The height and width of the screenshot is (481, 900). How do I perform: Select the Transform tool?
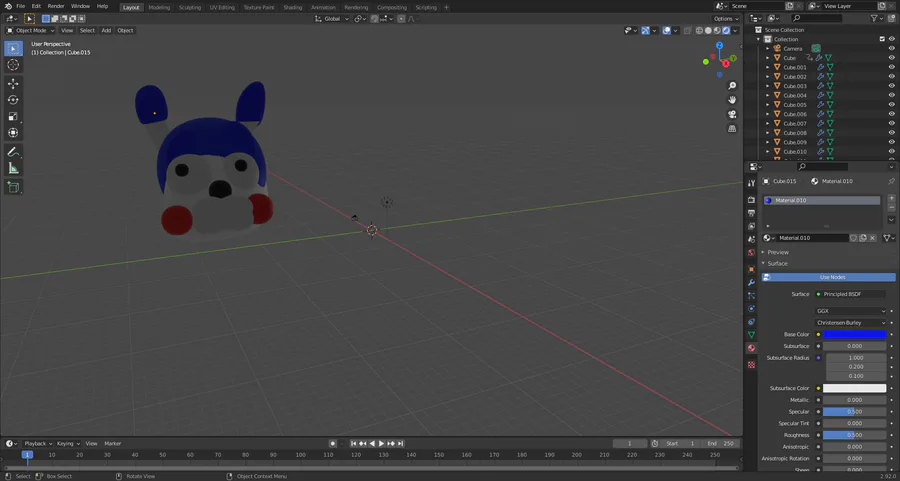tap(13, 133)
